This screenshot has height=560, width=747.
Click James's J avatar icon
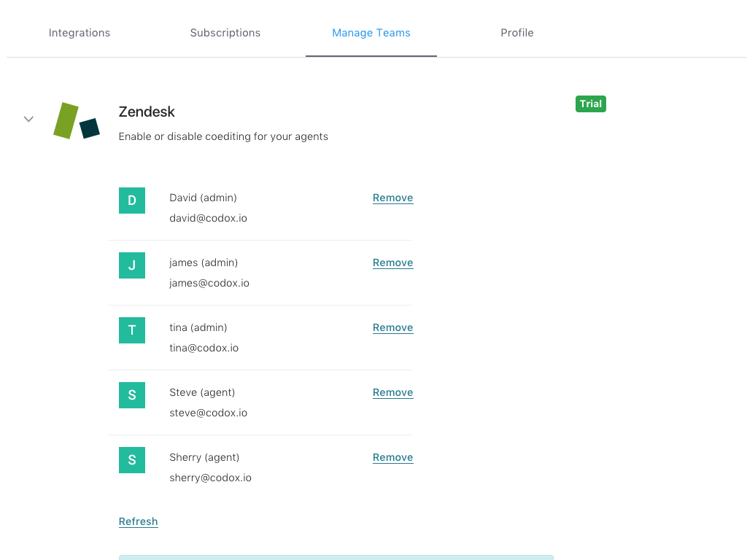pyautogui.click(x=132, y=265)
